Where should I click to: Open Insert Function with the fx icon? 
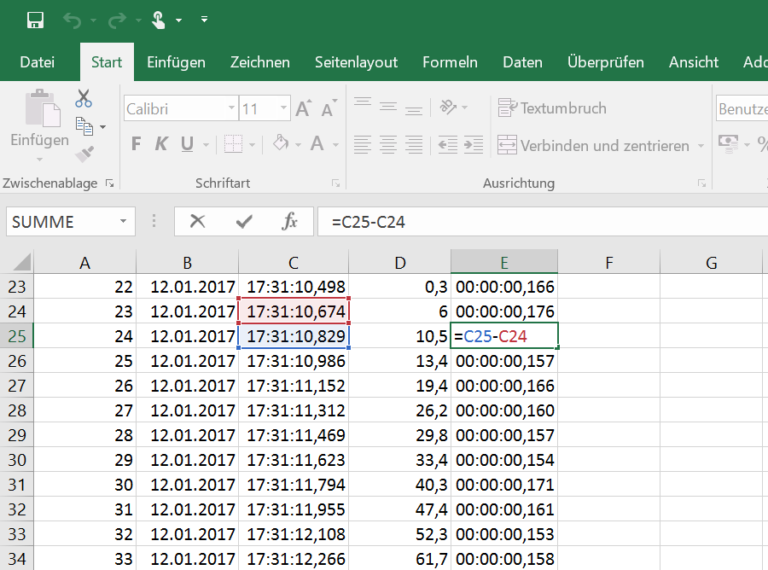[289, 222]
